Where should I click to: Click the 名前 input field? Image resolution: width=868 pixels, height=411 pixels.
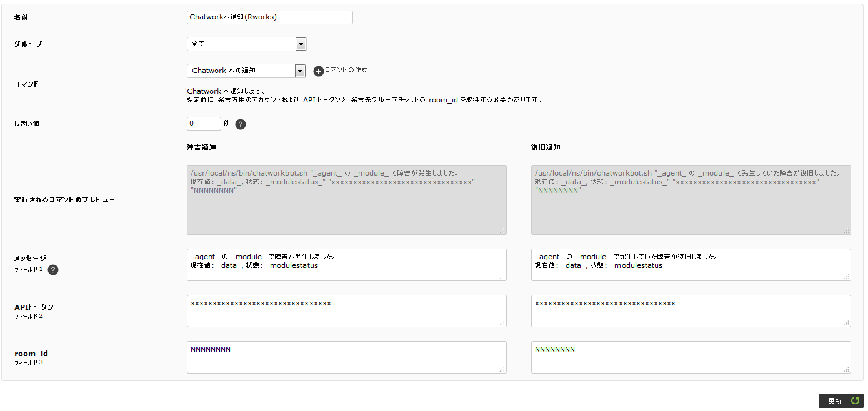[x=270, y=17]
